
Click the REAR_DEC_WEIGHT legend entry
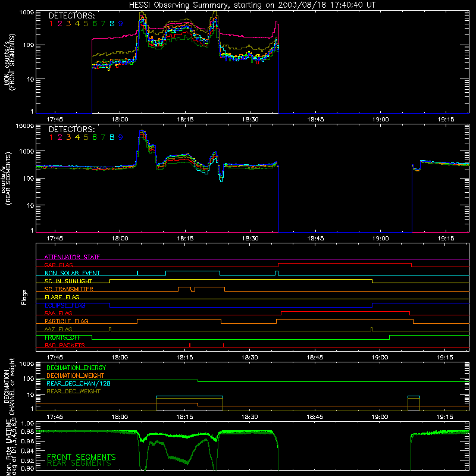73,392
